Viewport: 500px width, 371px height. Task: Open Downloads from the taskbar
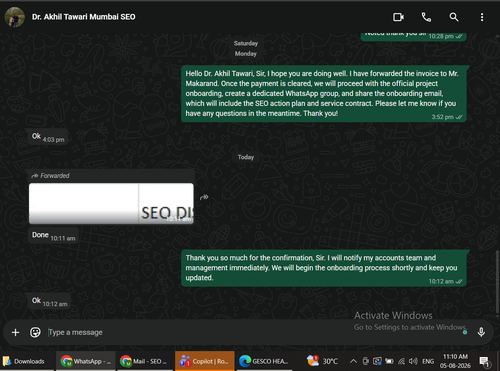point(27,361)
